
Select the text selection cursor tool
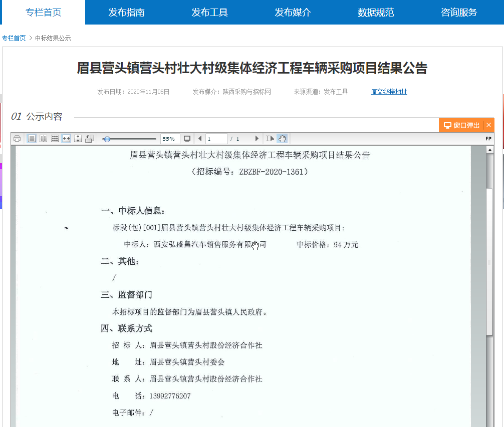(x=270, y=139)
